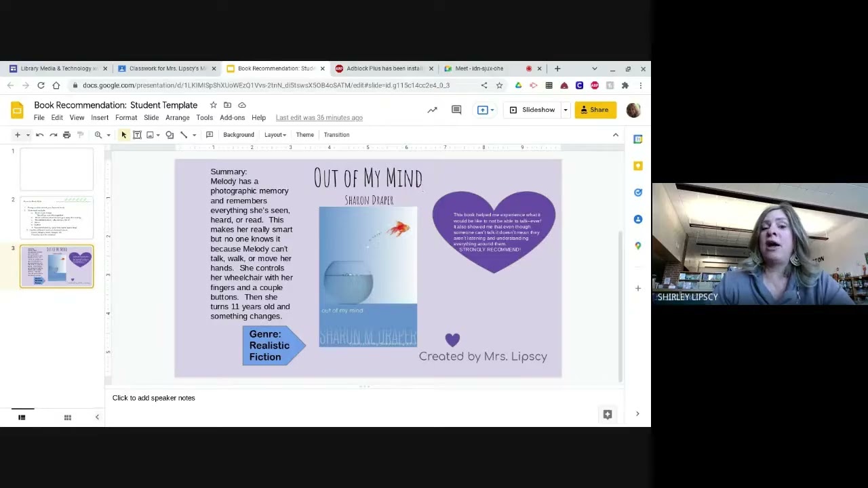The width and height of the screenshot is (868, 488).
Task: Open the Google Slides home logo
Action: pos(17,110)
